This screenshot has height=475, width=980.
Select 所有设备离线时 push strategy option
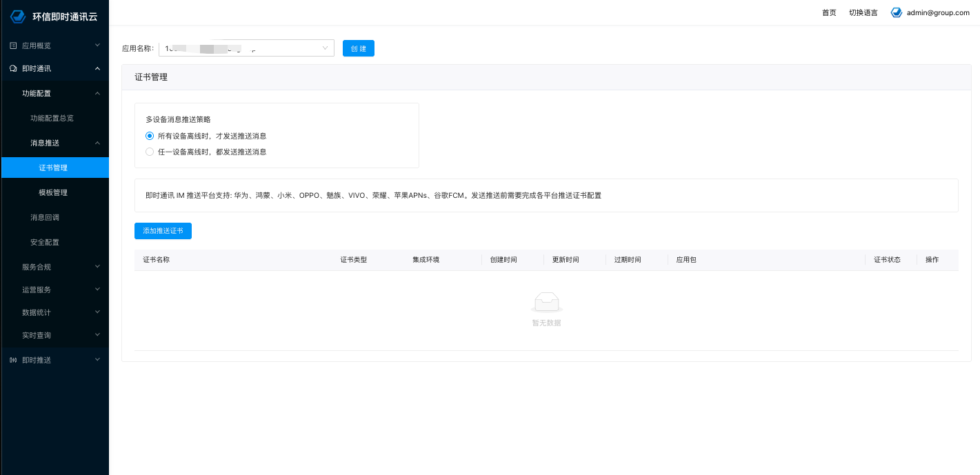point(150,136)
